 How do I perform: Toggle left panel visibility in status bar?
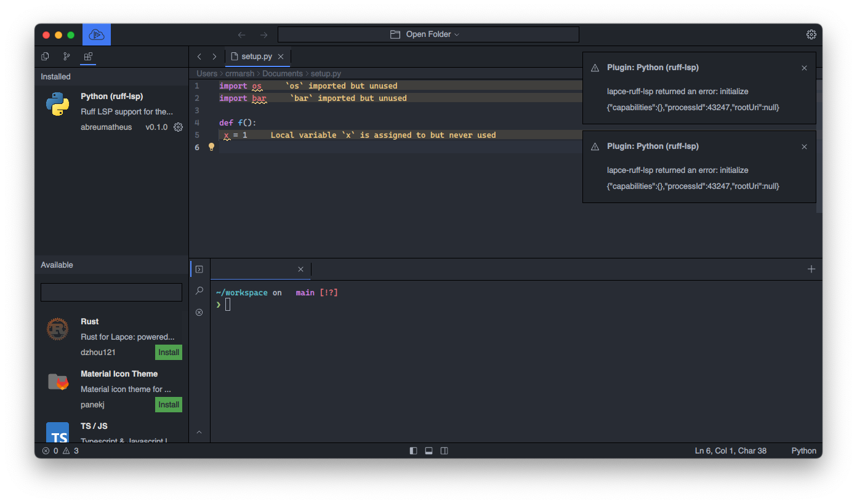point(413,450)
